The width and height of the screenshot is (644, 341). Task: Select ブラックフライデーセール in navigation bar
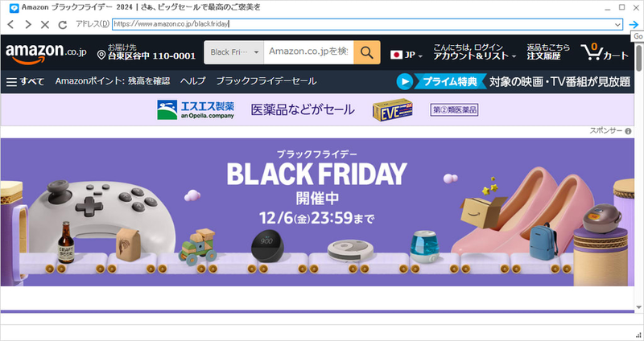tap(266, 81)
